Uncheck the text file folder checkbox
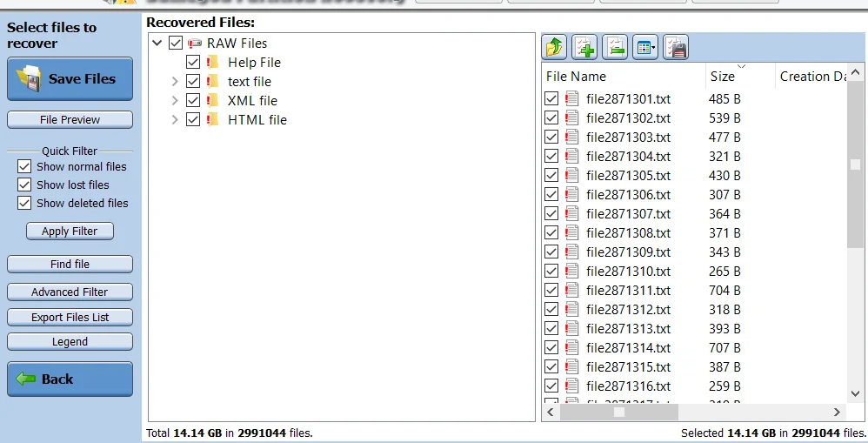This screenshot has width=868, height=443. 192,82
